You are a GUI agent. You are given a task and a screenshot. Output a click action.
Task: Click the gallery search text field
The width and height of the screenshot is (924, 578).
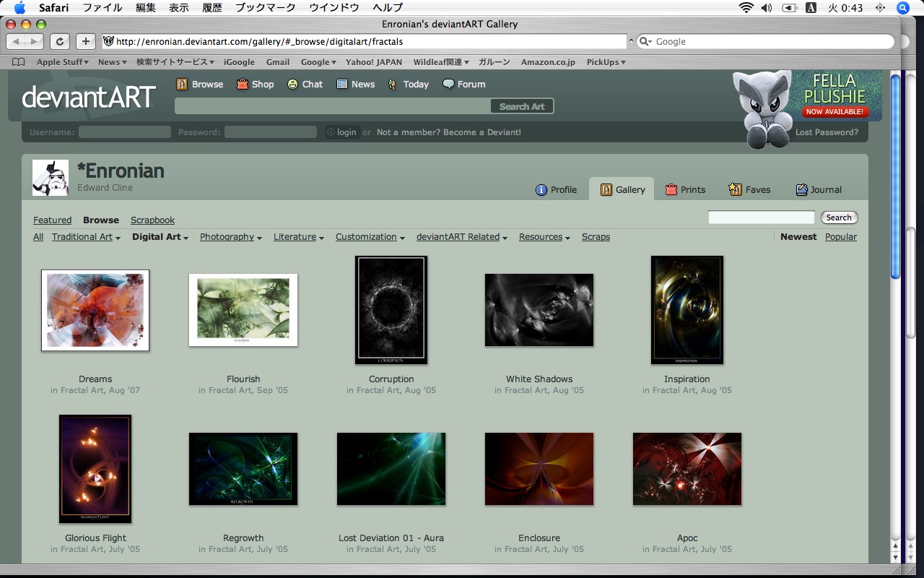pos(762,217)
